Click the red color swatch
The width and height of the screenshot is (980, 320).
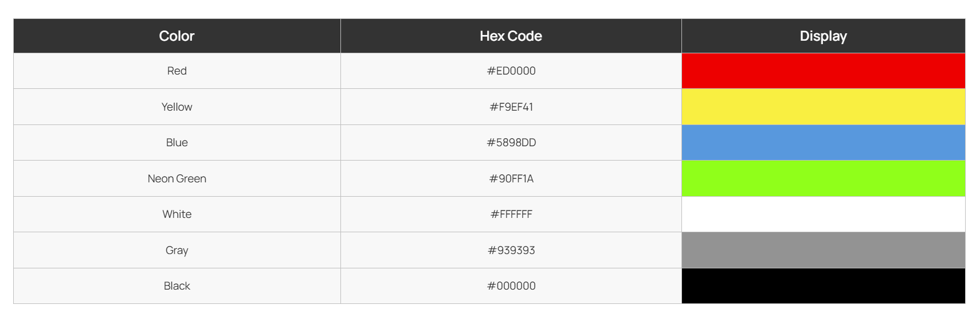tap(823, 71)
